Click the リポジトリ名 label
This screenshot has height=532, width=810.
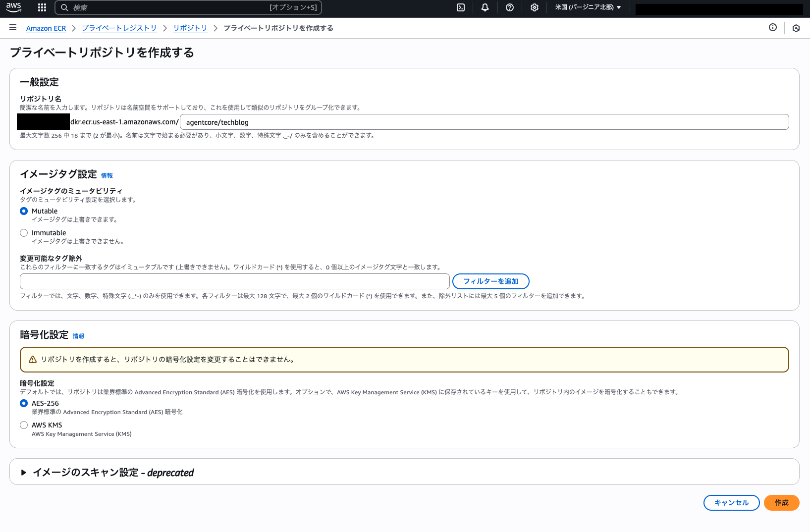[x=41, y=99]
